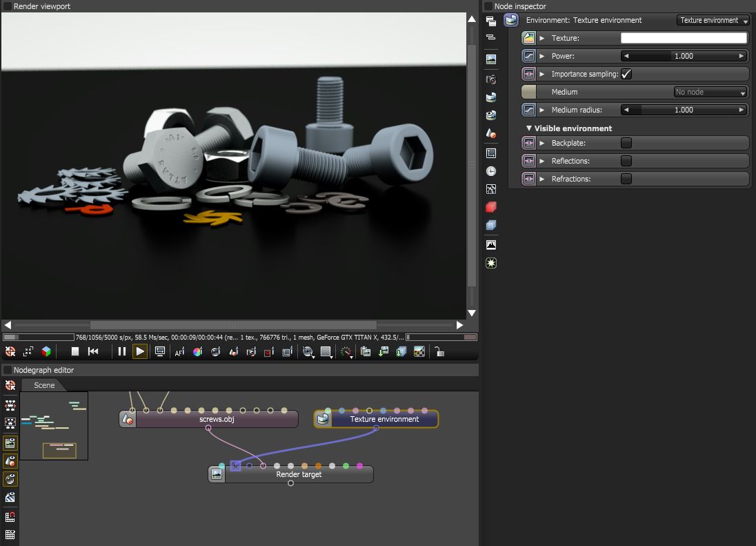The image size is (756, 546).
Task: Copy the render to clipboard icon
Action: tap(365, 351)
